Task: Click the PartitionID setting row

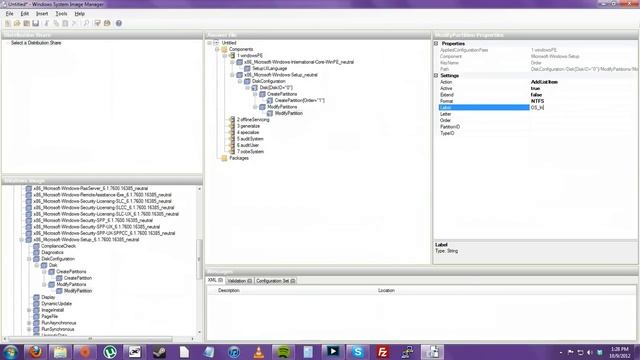Action: coord(537,127)
